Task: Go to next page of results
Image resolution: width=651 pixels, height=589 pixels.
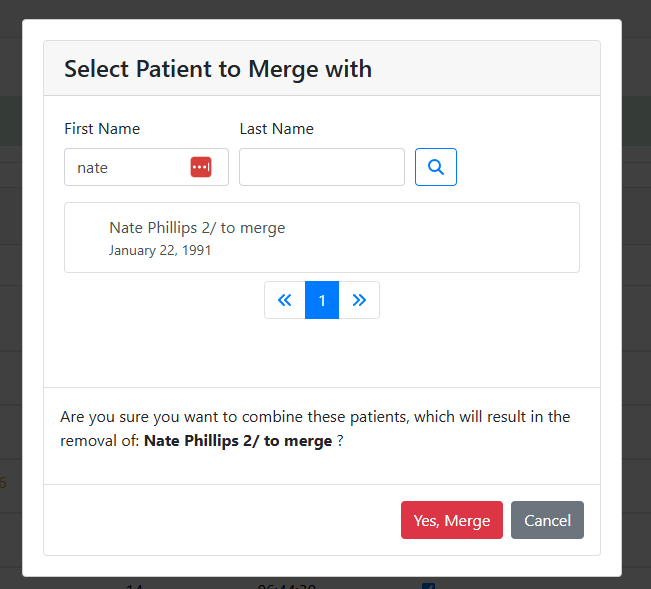Action: click(x=359, y=300)
